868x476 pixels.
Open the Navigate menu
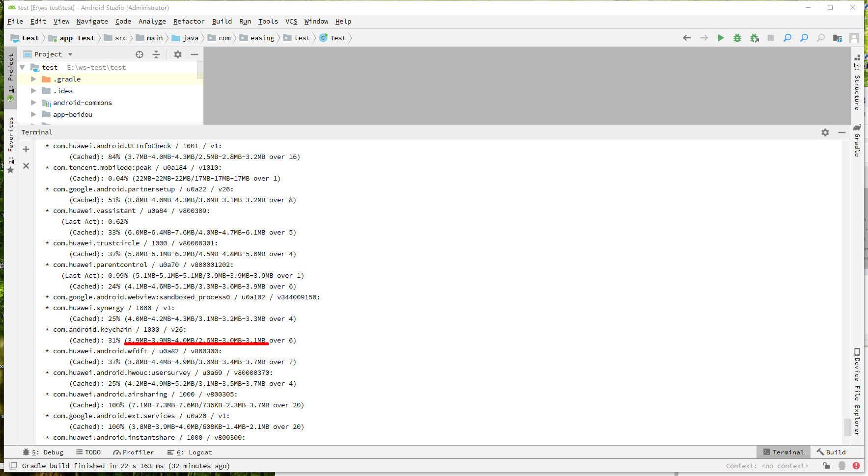(92, 22)
